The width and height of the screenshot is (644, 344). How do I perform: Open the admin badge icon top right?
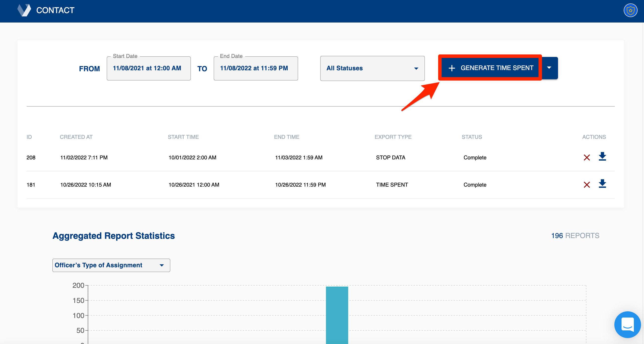pyautogui.click(x=630, y=10)
